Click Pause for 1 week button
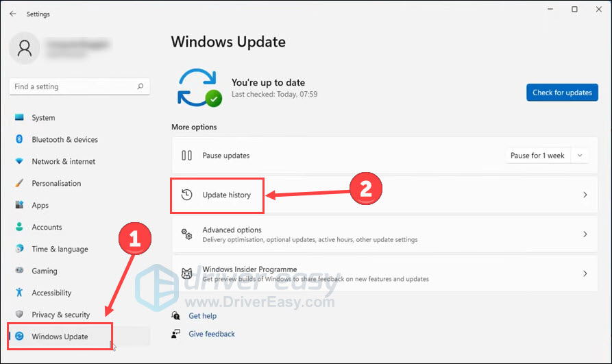612x364 pixels. coord(537,156)
